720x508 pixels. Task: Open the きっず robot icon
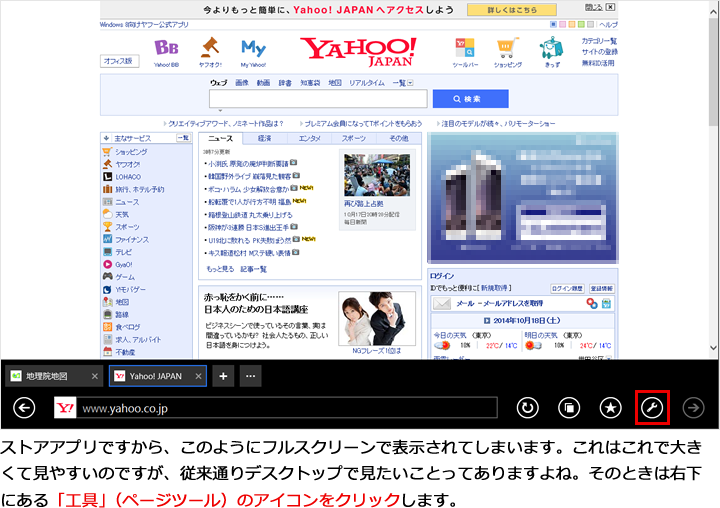coord(551,53)
